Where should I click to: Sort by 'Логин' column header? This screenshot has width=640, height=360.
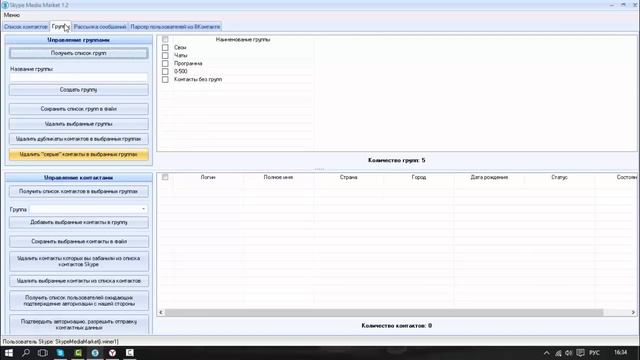click(208, 177)
